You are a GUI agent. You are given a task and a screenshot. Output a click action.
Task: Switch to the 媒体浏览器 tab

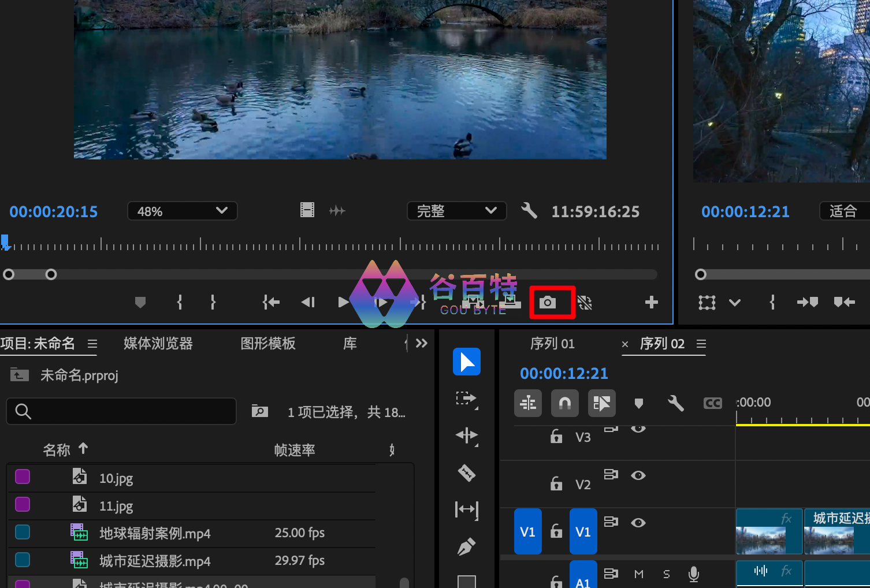click(158, 344)
